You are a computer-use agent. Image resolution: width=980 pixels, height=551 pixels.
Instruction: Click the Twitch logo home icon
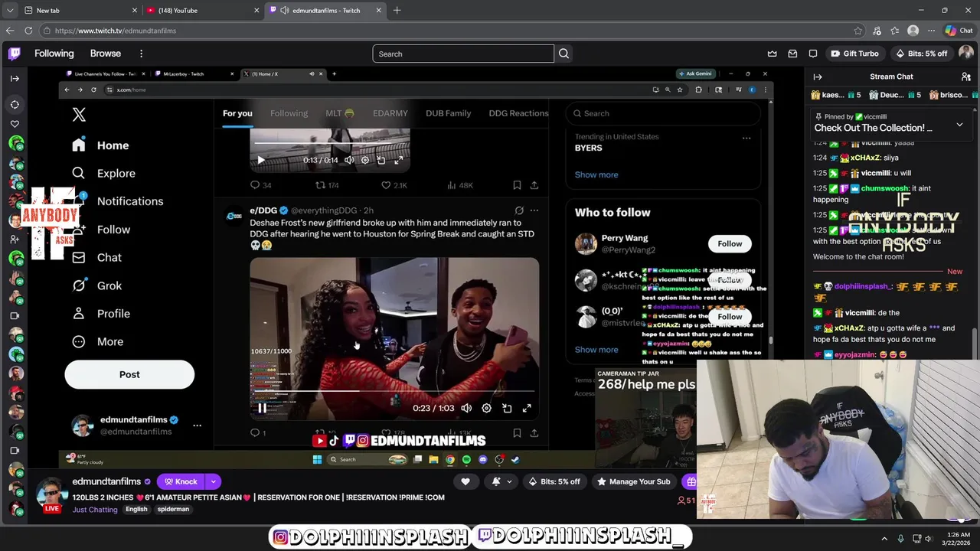tap(15, 54)
